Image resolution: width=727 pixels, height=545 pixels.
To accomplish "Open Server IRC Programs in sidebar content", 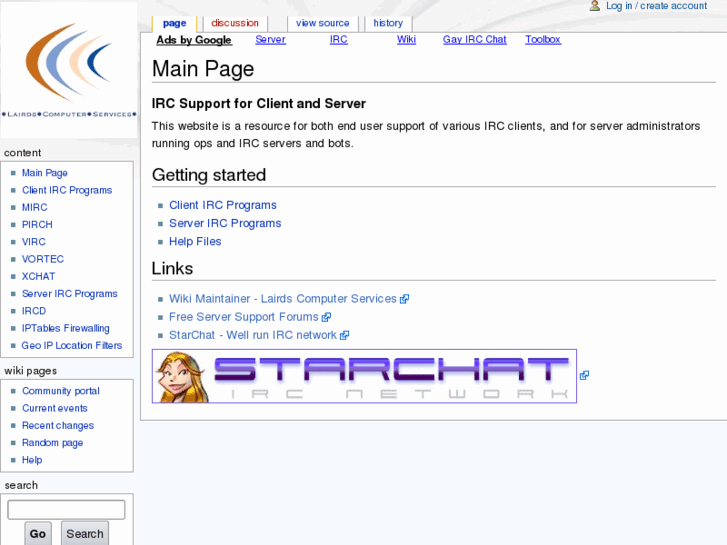I will [70, 294].
